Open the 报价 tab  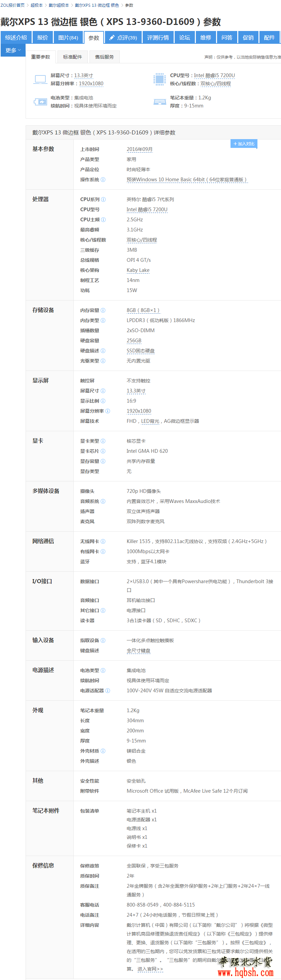click(43, 37)
